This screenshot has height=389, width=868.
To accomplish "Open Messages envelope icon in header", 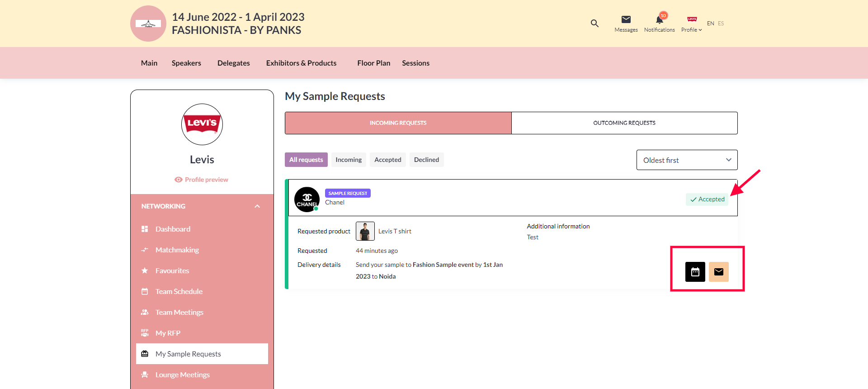I will tap(626, 19).
